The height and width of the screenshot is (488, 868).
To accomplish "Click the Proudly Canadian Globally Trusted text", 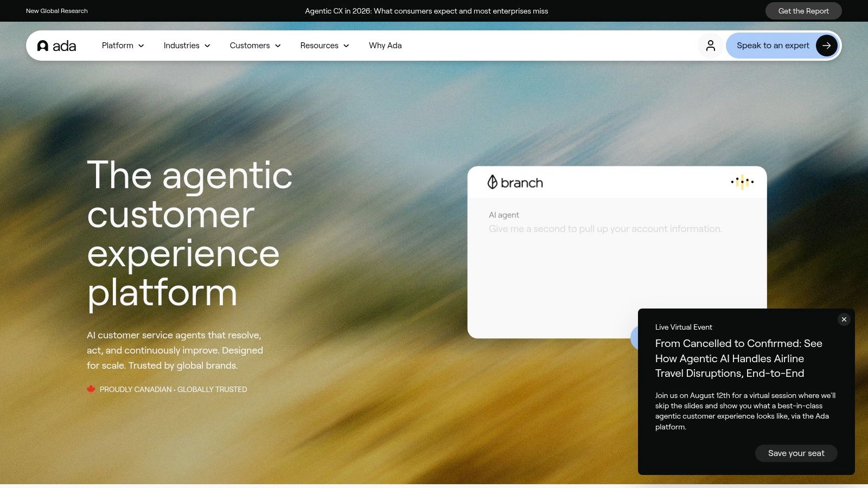I will click(x=173, y=389).
